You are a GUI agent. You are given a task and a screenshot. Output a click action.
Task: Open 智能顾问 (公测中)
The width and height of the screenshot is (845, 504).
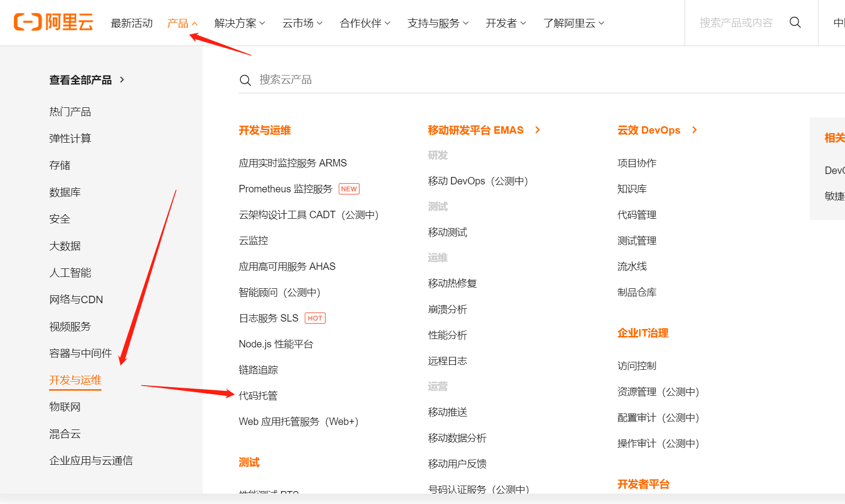click(x=280, y=292)
